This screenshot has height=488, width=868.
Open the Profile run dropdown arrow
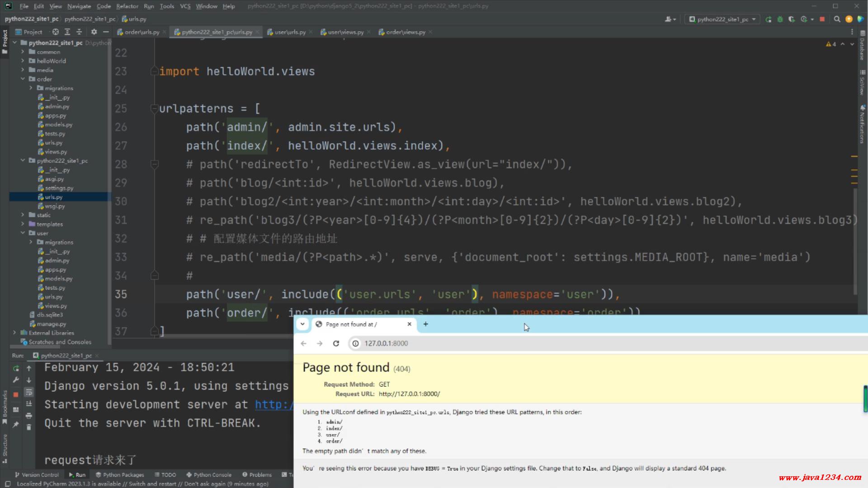(812, 19)
